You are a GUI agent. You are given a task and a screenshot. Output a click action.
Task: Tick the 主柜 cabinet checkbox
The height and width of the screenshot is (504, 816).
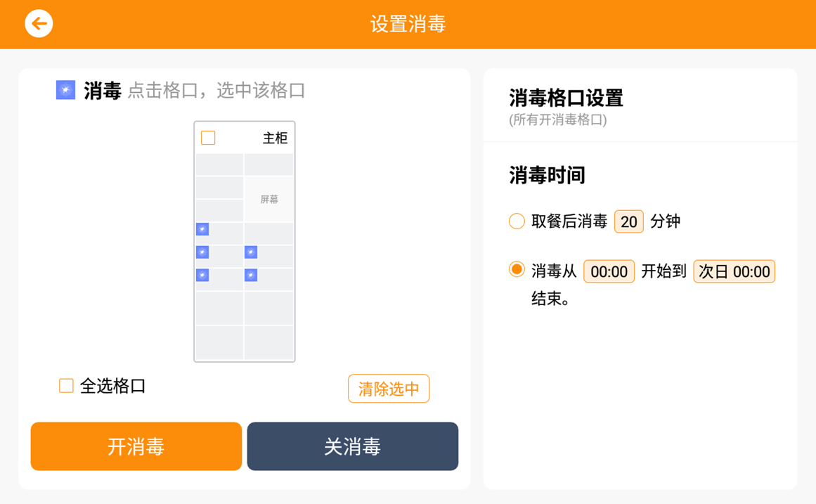tap(208, 138)
